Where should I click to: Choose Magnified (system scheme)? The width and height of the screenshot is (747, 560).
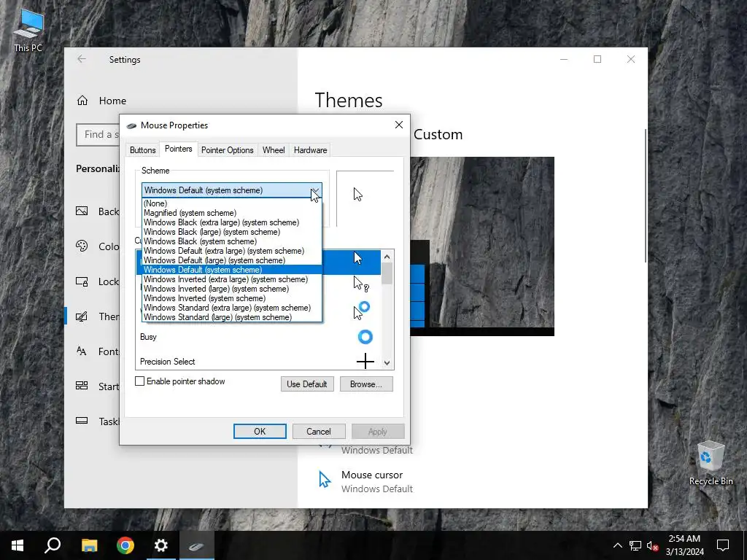coord(232,213)
